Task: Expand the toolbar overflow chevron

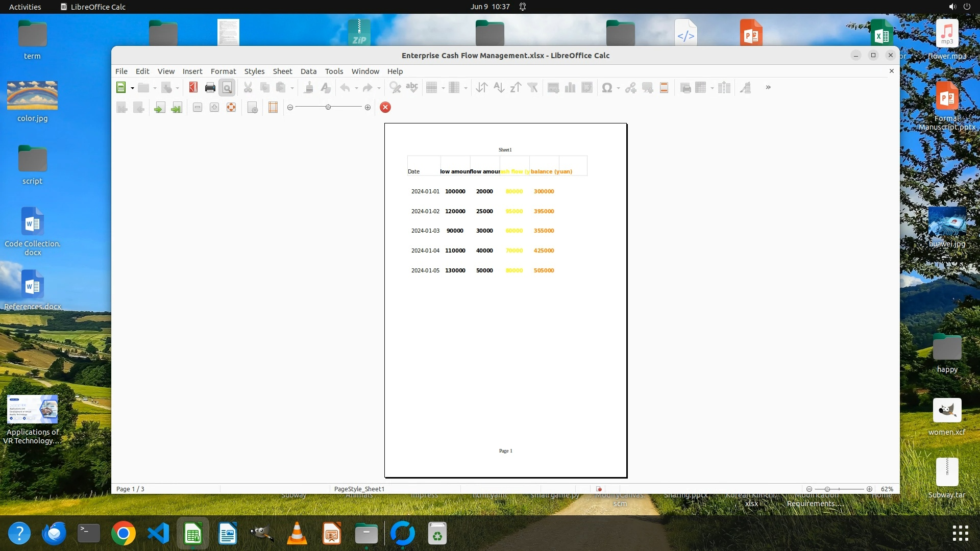Action: [x=768, y=87]
